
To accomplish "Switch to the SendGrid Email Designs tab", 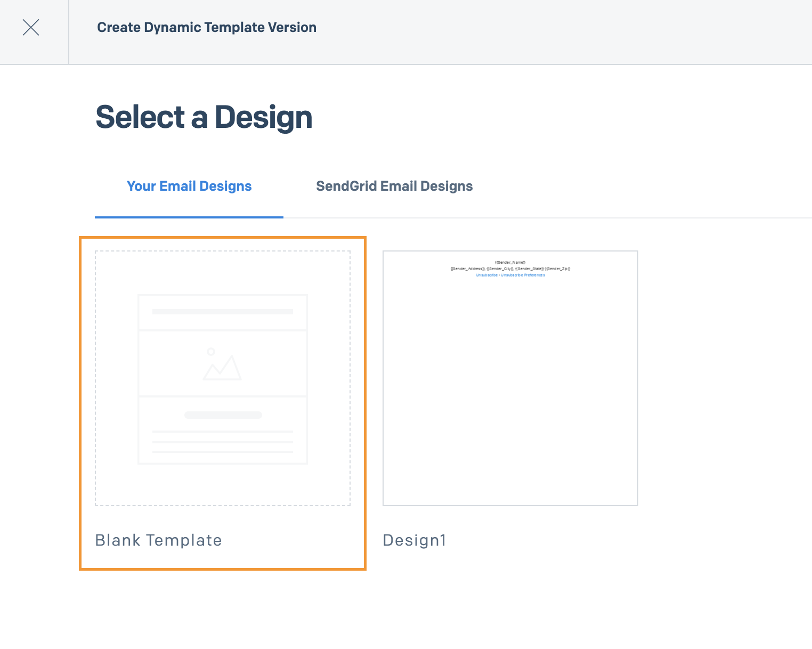I will (x=394, y=186).
